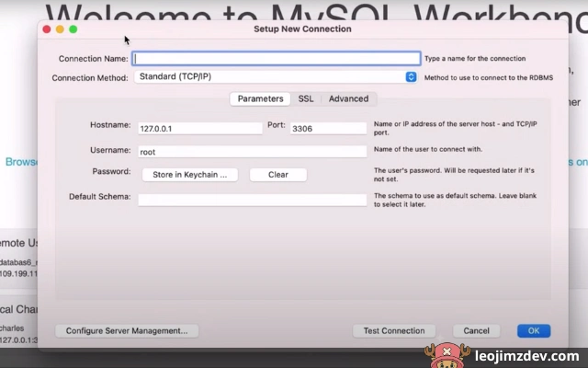Edit the Username field showing root

click(253, 152)
